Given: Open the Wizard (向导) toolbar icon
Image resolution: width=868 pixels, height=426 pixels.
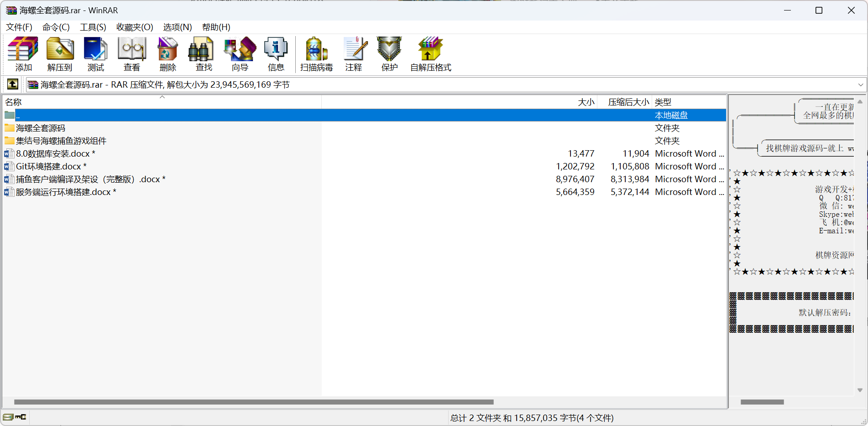Looking at the screenshot, I should point(240,49).
